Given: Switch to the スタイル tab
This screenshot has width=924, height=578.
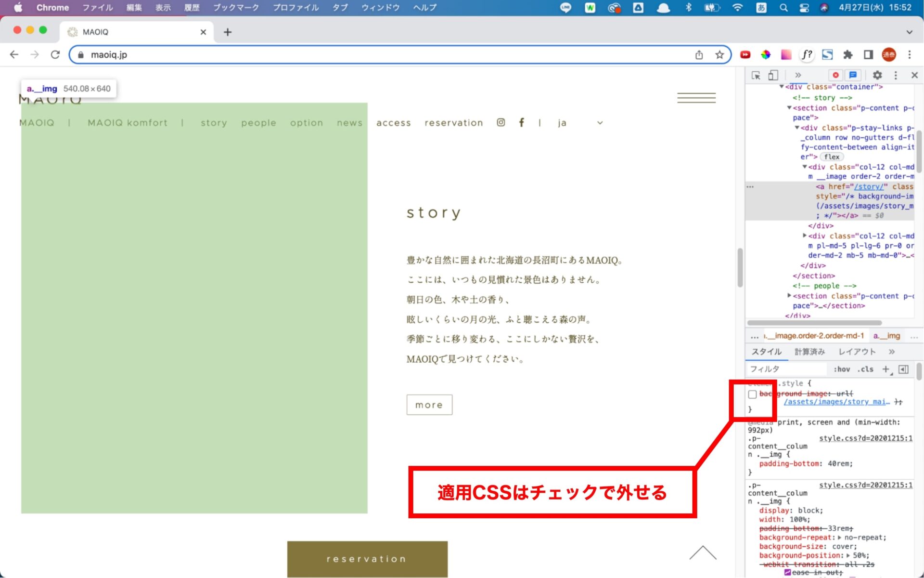Looking at the screenshot, I should point(767,352).
